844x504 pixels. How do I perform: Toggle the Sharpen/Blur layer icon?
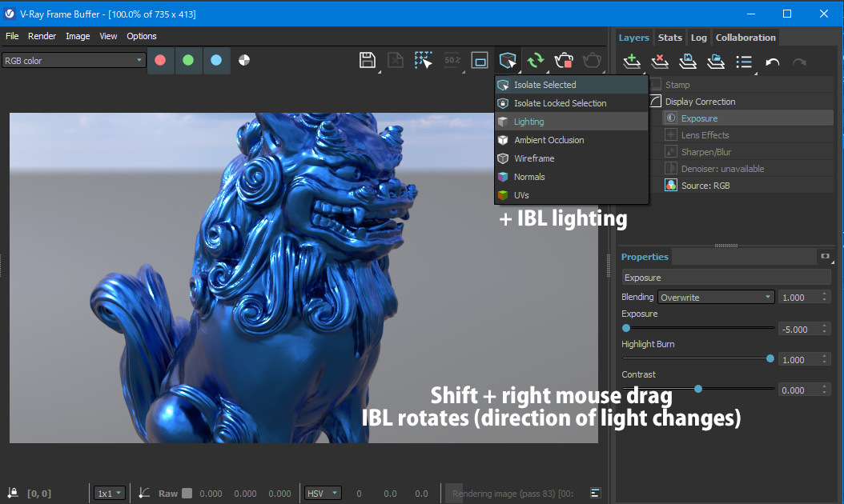[x=671, y=152]
